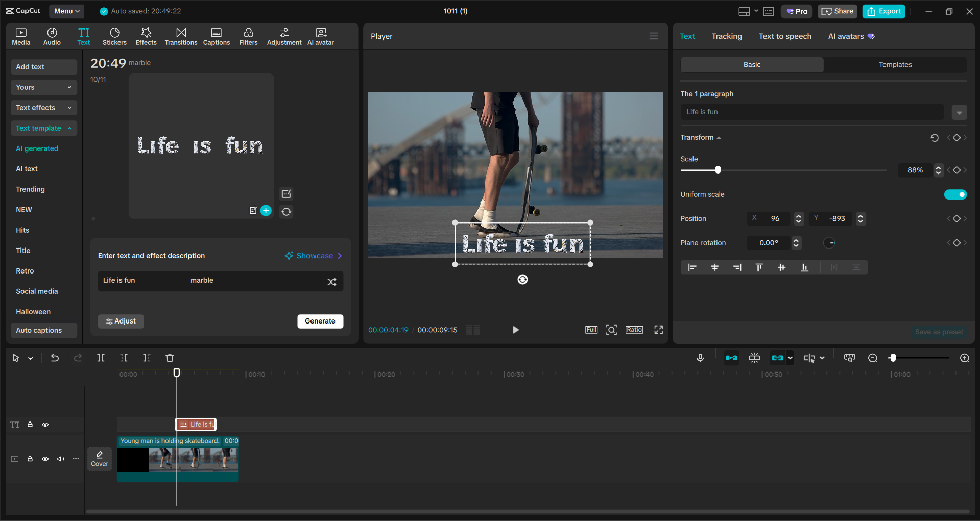Switch to the Tracking tab
The image size is (980, 521).
pos(727,36)
